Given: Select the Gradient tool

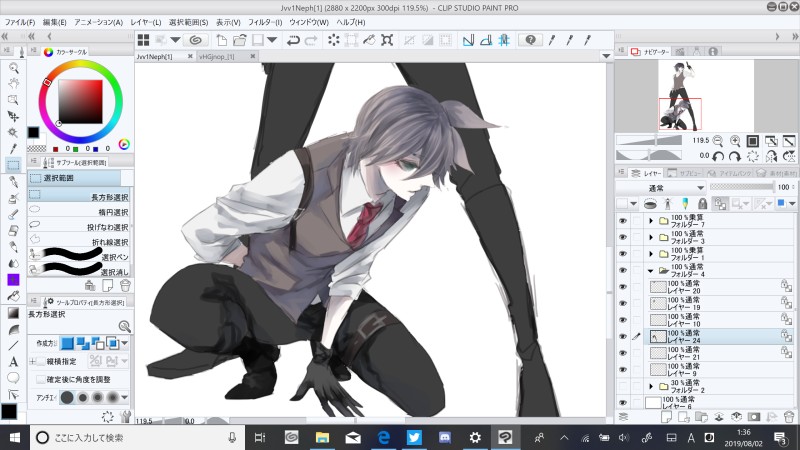Looking at the screenshot, I should [13, 313].
